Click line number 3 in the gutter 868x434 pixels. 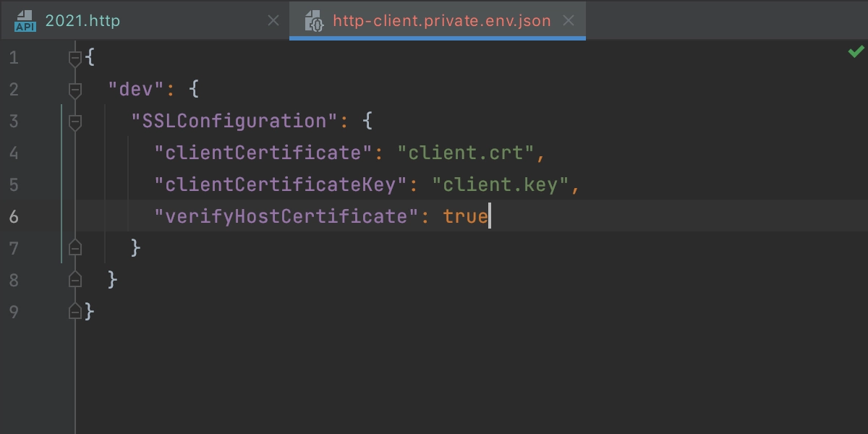[14, 122]
